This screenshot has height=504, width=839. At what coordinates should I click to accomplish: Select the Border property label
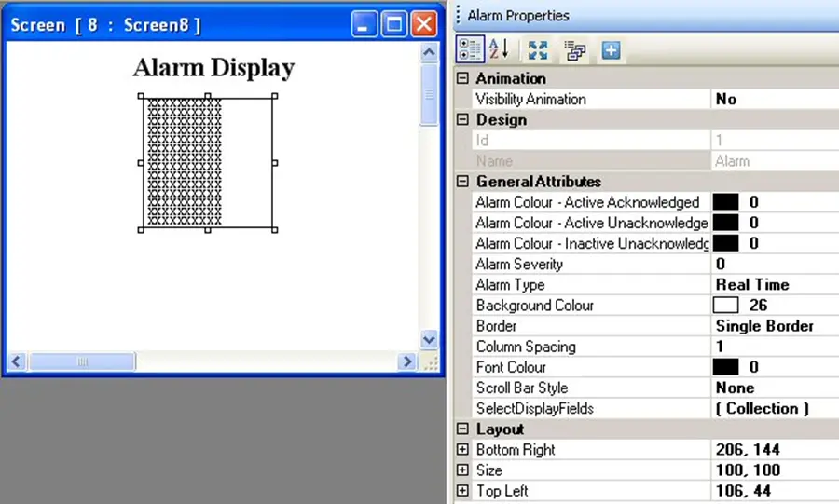pos(496,326)
